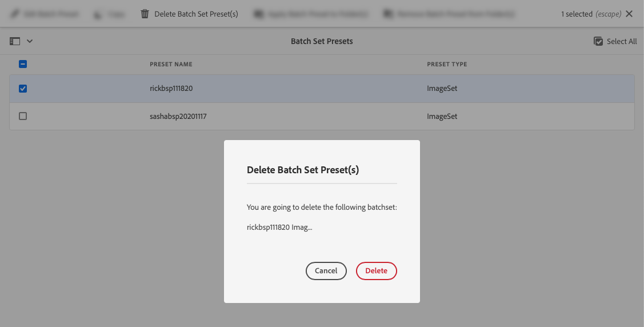Check the sashabsp20201117 preset checkbox

pyautogui.click(x=23, y=116)
